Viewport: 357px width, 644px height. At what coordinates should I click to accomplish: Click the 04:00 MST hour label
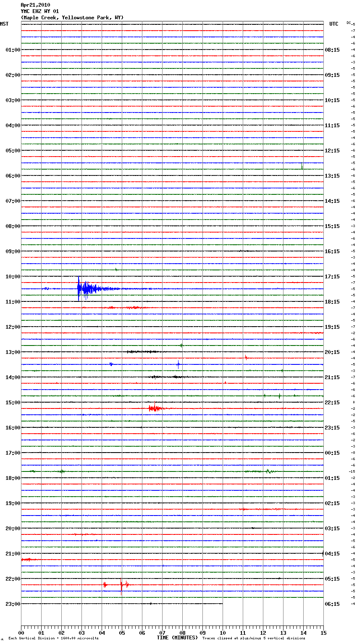point(13,126)
